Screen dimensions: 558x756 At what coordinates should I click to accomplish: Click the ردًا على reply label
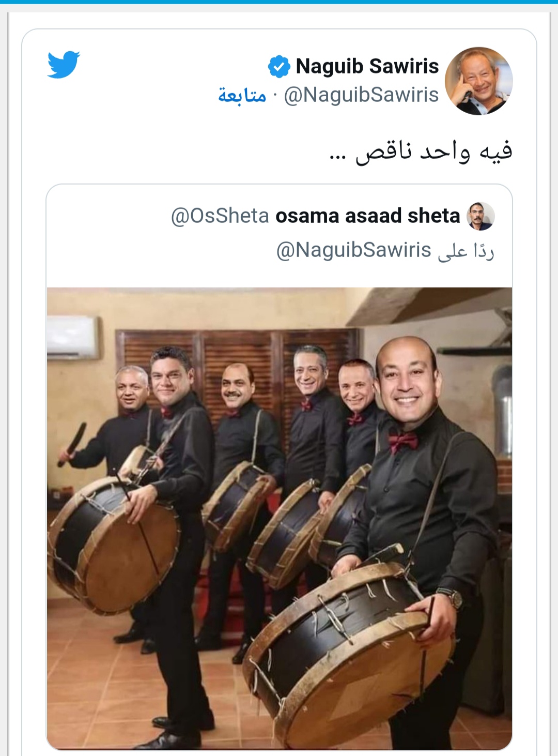click(466, 251)
